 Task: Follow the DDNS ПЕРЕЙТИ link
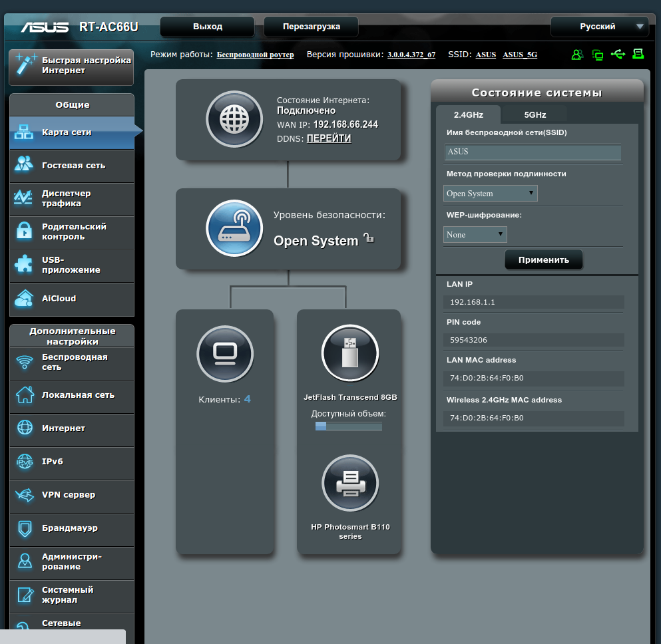click(329, 138)
